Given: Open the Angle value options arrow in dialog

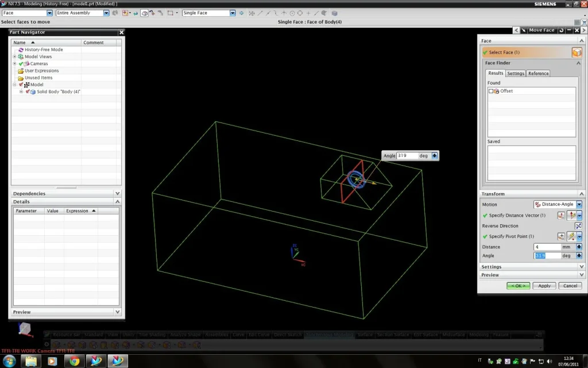Looking at the screenshot, I should click(x=579, y=256).
